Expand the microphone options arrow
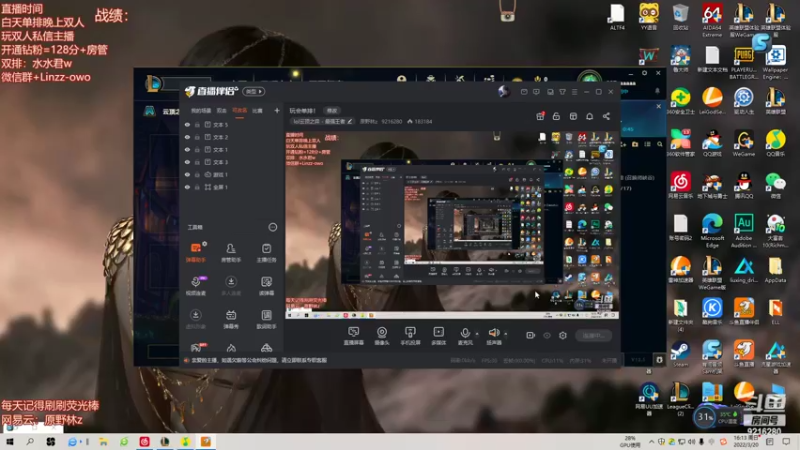 pyautogui.click(x=477, y=334)
